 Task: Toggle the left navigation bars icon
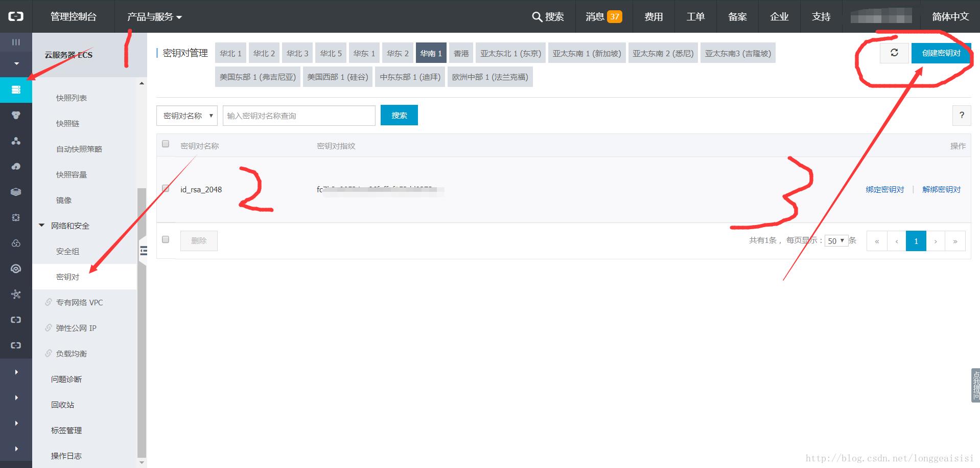coord(16,42)
